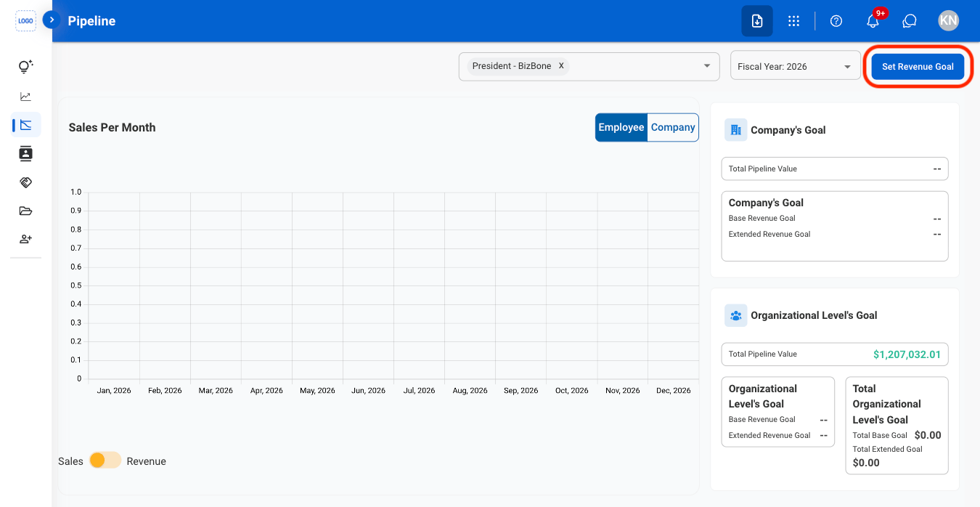
Task: Click the Sales Per Month heading
Action: [x=113, y=127]
